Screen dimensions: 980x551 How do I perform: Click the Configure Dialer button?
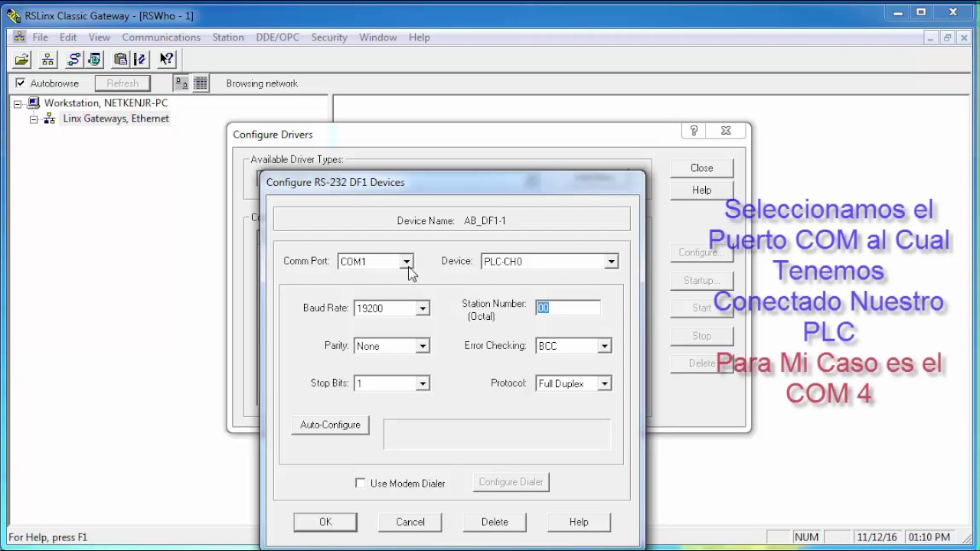[511, 482]
